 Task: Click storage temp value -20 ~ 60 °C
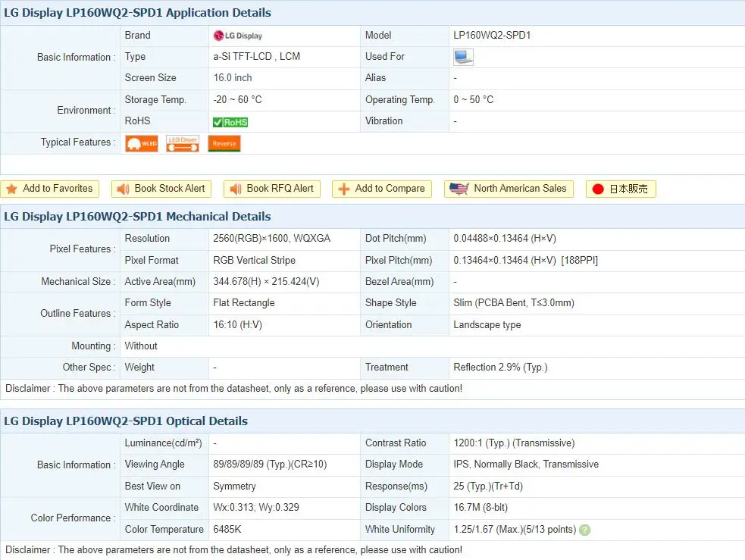[237, 100]
